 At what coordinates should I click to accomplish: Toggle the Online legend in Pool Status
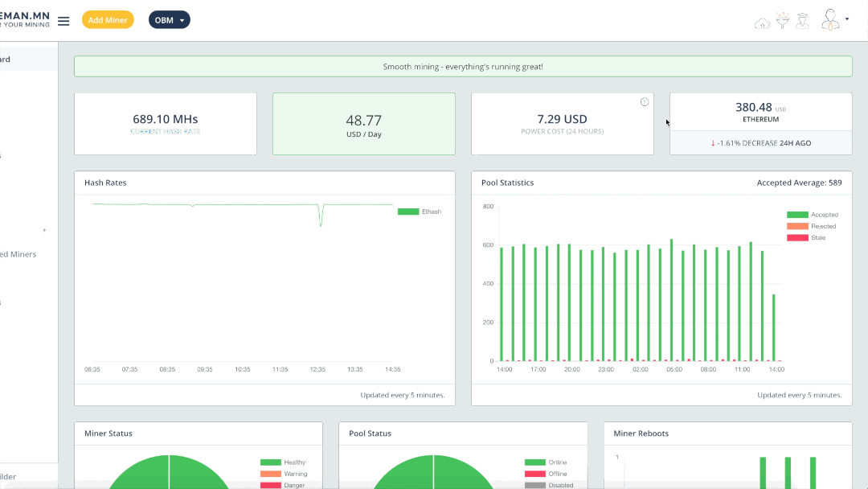[546, 462]
